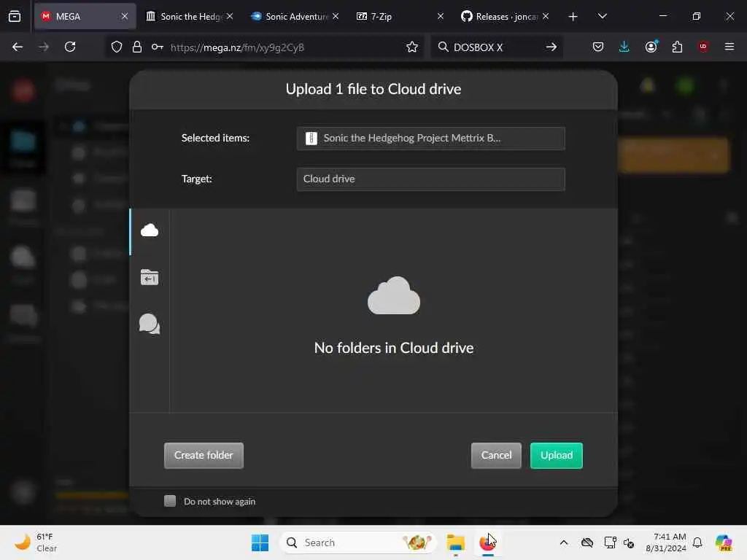
Task: Open the uBlock Origin extension icon
Action: pos(703,47)
